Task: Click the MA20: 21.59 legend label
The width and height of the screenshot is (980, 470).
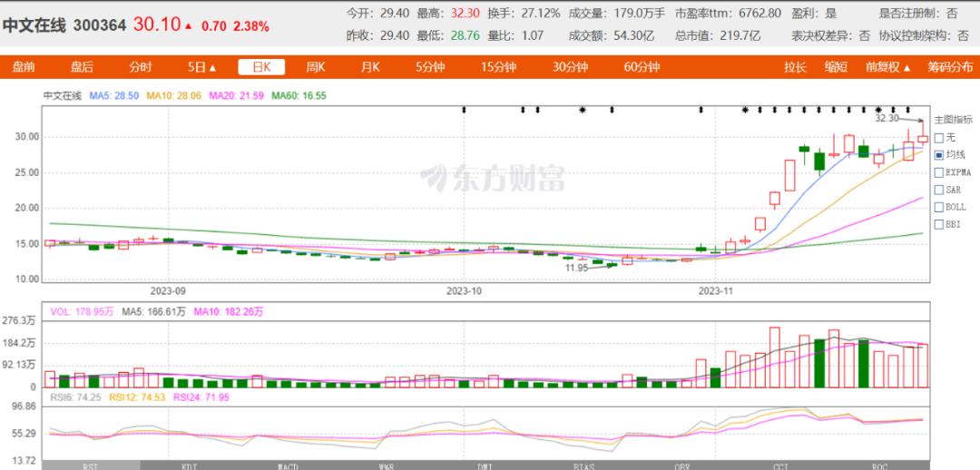Action: pyautogui.click(x=236, y=95)
